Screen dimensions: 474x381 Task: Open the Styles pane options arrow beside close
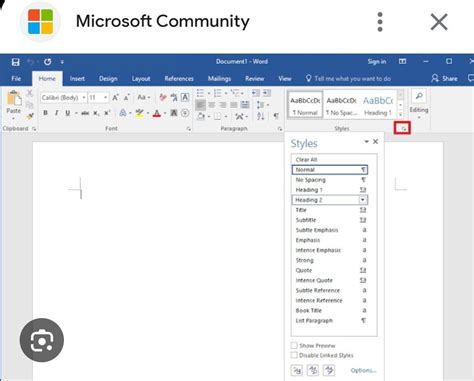366,142
